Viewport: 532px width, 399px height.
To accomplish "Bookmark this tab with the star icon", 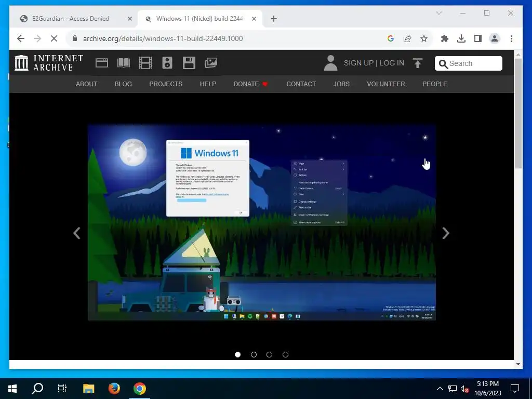I will coord(424,38).
